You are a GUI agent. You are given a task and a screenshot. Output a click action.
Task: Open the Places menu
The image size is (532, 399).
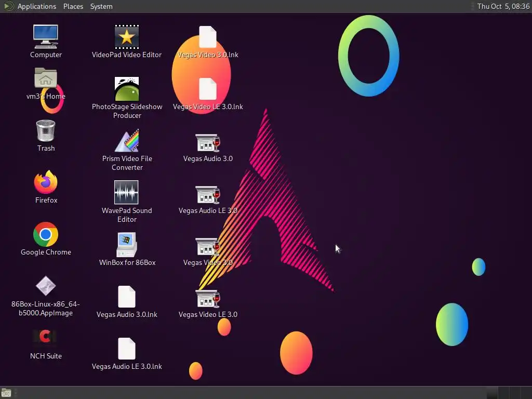(x=73, y=6)
